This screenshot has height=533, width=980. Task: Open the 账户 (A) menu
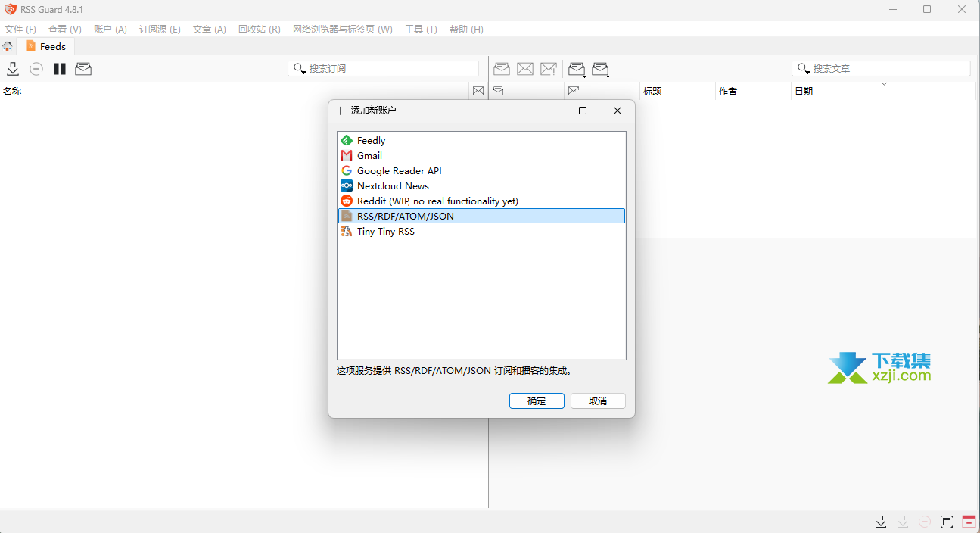pyautogui.click(x=110, y=30)
